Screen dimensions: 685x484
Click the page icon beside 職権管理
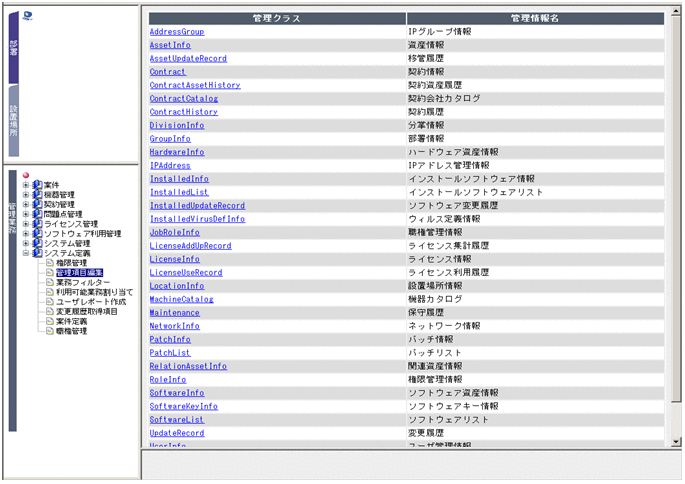click(x=49, y=331)
